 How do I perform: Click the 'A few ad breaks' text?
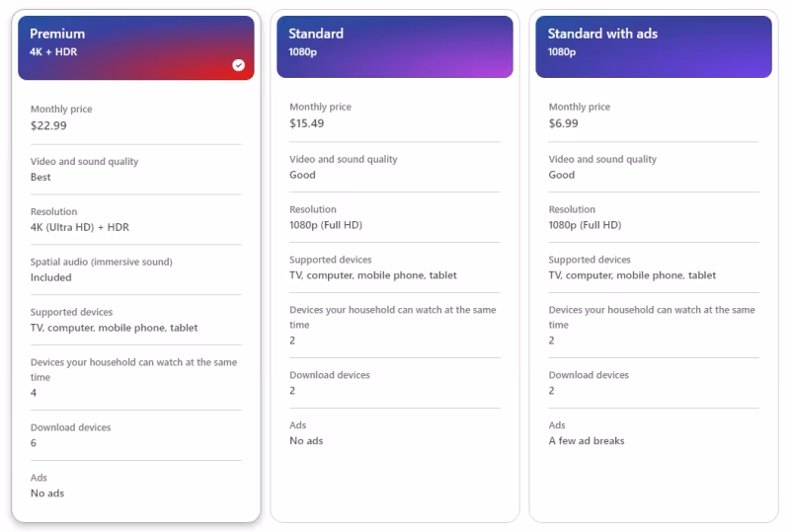pos(587,441)
